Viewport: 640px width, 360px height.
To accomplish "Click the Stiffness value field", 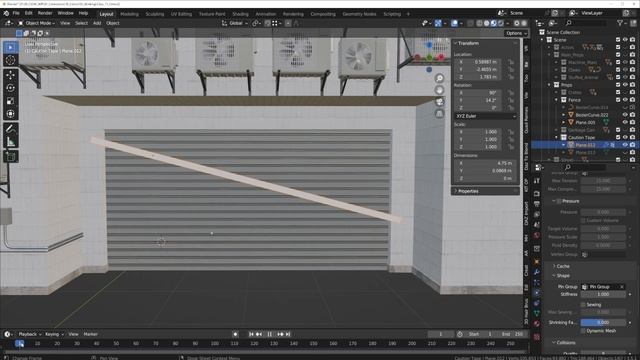I will click(x=603, y=294).
